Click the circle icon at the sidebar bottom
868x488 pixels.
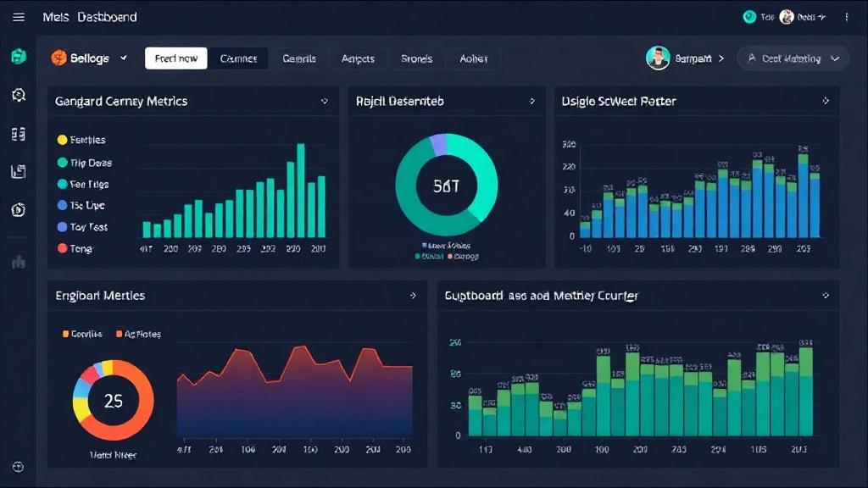point(18,467)
